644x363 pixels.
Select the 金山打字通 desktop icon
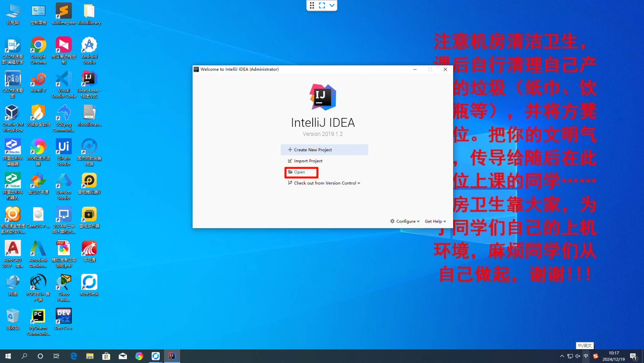point(38,183)
